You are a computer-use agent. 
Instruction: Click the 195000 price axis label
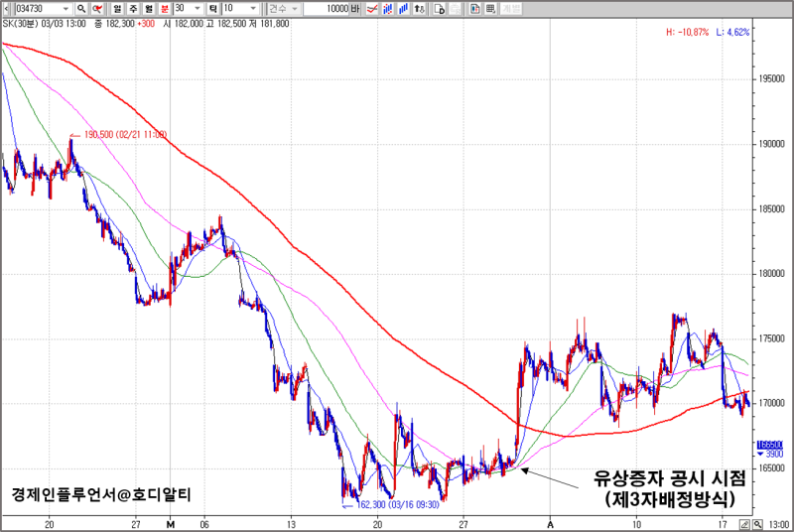tap(771, 79)
